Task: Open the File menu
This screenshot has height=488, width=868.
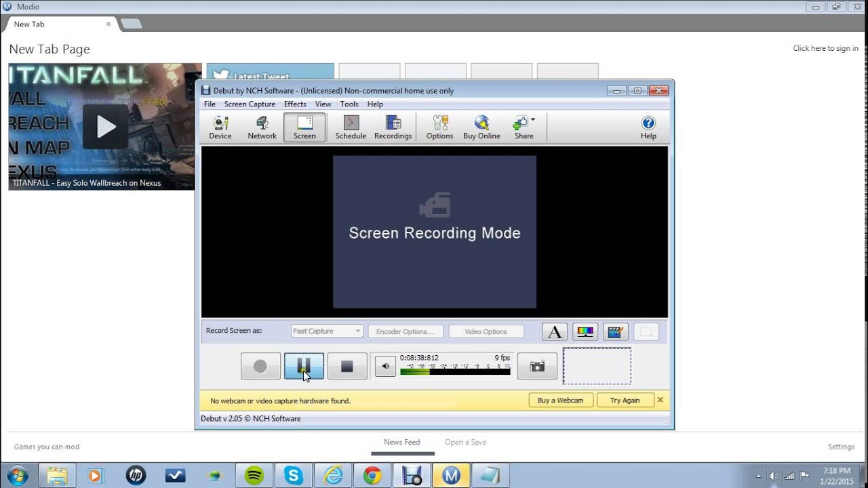Action: coord(210,104)
